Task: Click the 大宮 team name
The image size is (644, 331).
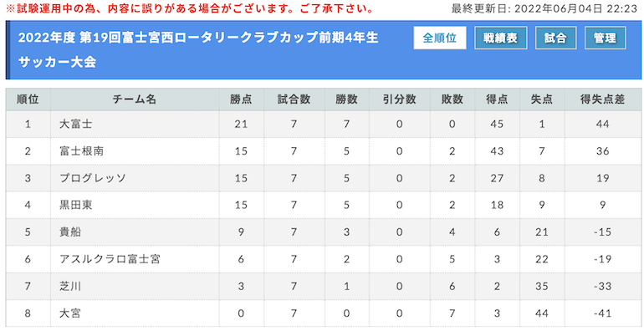Action: coord(70,313)
